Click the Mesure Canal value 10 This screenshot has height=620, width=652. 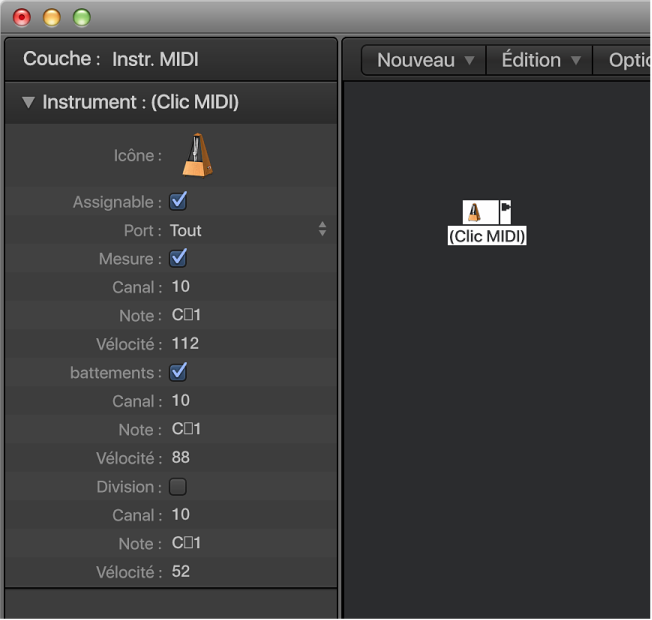[181, 287]
